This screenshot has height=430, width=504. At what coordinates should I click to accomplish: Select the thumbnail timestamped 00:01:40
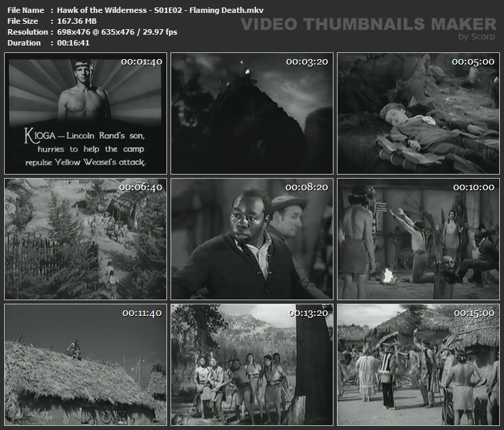point(86,113)
